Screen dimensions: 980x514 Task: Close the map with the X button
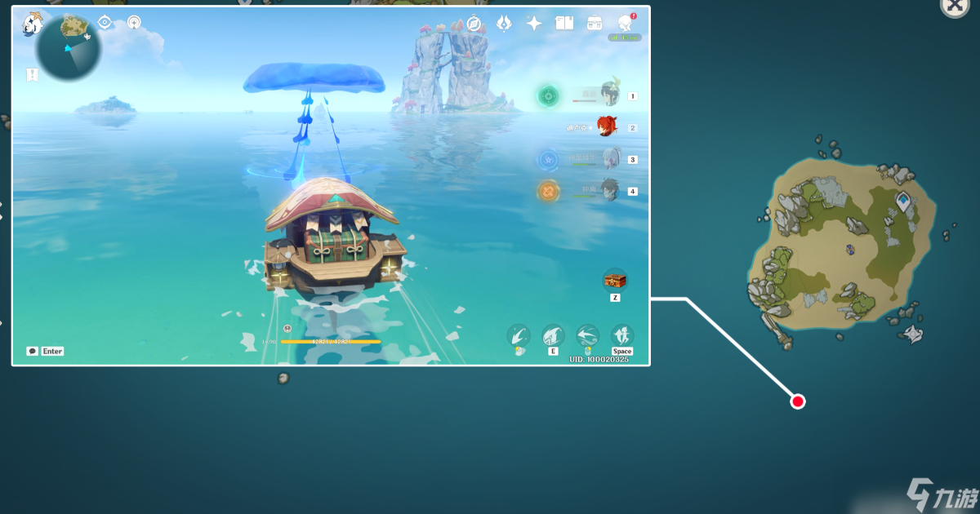(954, 7)
